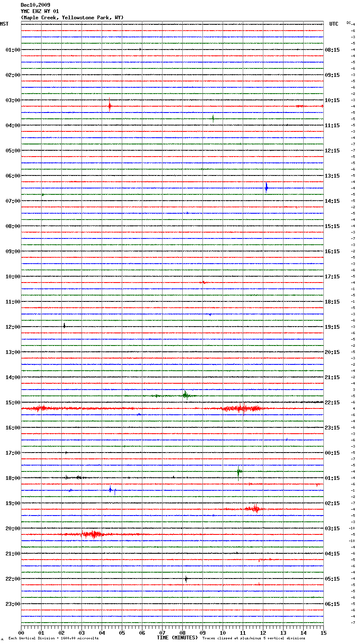Viewport: 357px width, 644px height.
Task: Select the '22:00' MST time label
Action: pos(13,579)
